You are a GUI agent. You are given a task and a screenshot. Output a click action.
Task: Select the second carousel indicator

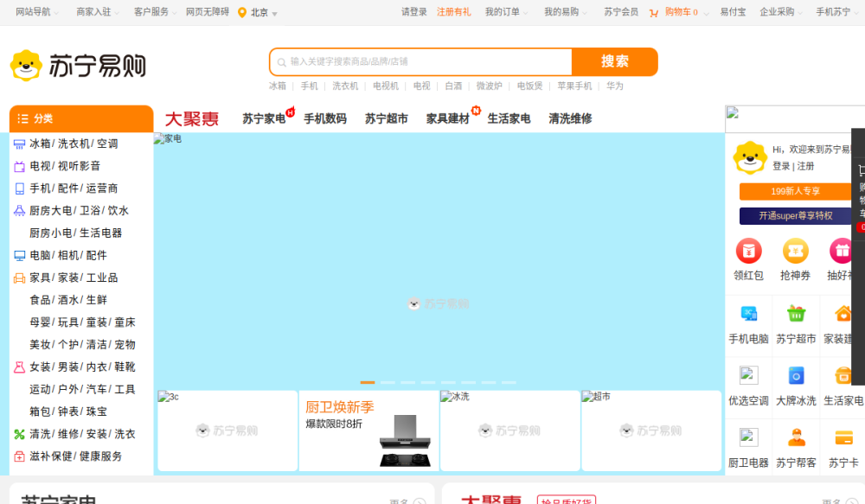click(x=388, y=382)
